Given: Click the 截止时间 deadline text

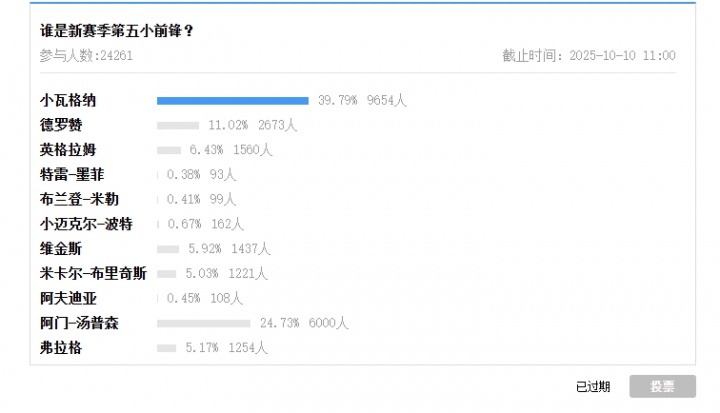Looking at the screenshot, I should [588, 56].
